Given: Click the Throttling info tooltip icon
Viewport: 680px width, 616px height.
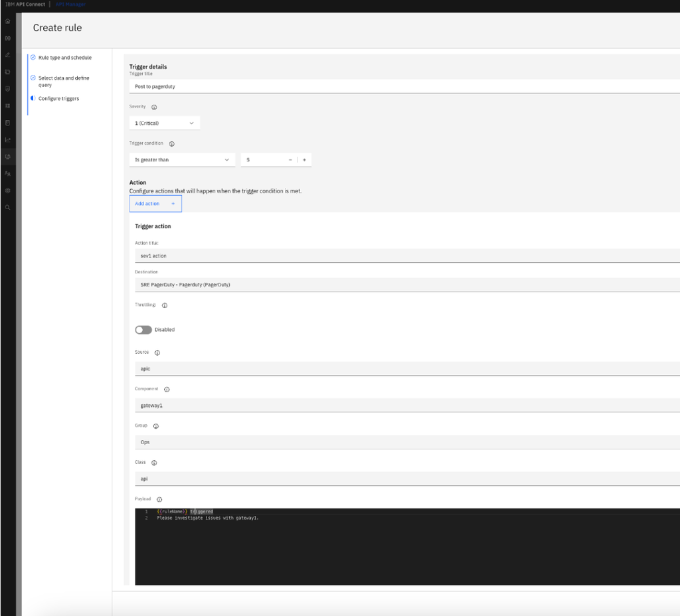Looking at the screenshot, I should tap(164, 305).
